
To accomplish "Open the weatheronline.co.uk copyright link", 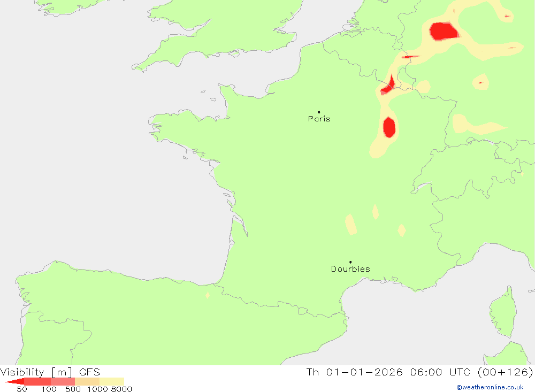I will (x=490, y=387).
